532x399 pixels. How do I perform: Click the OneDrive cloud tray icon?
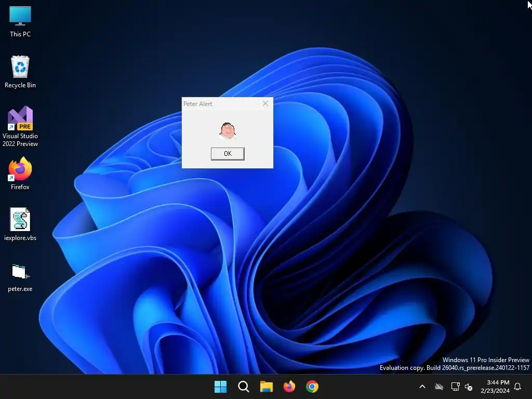(x=439, y=387)
